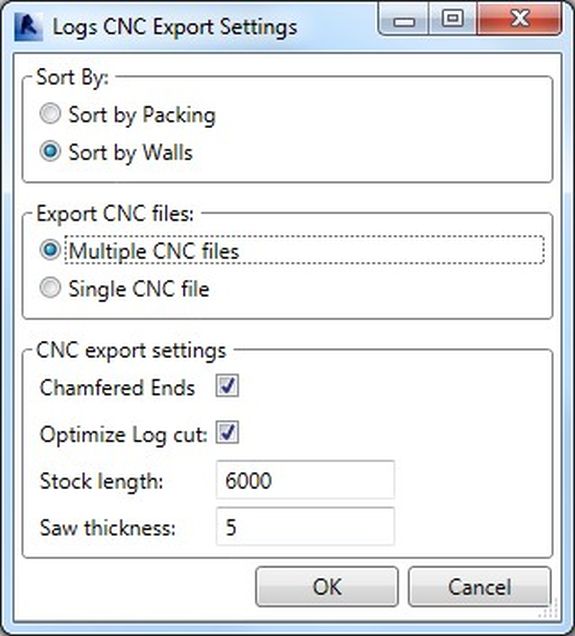
Task: Click the Cancel button
Action: click(479, 587)
